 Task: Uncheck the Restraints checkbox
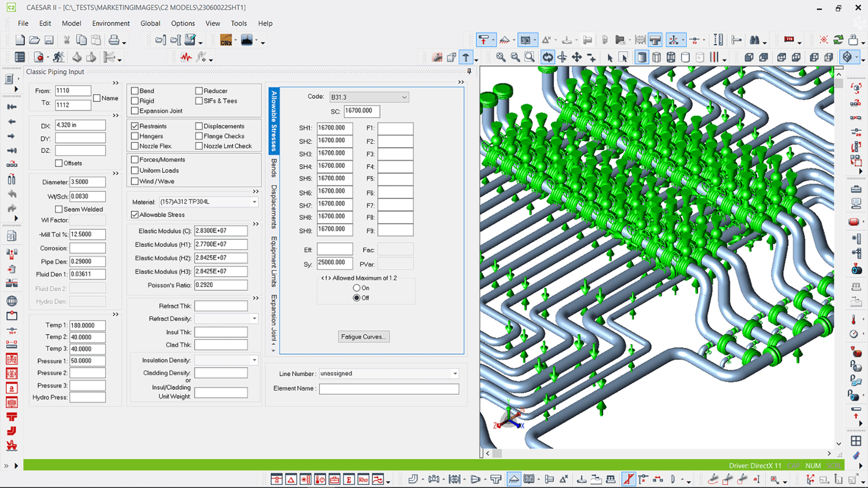pos(135,126)
